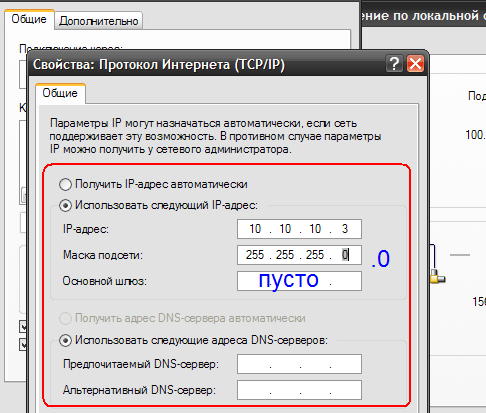Click last octet of IP address showing 3
Image resolution: width=486 pixels, height=413 pixels.
point(345,229)
